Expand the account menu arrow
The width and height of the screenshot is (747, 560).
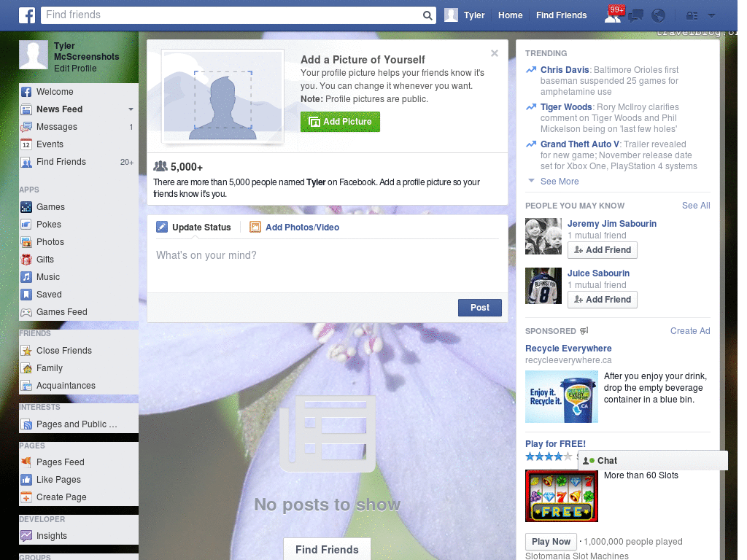(712, 16)
